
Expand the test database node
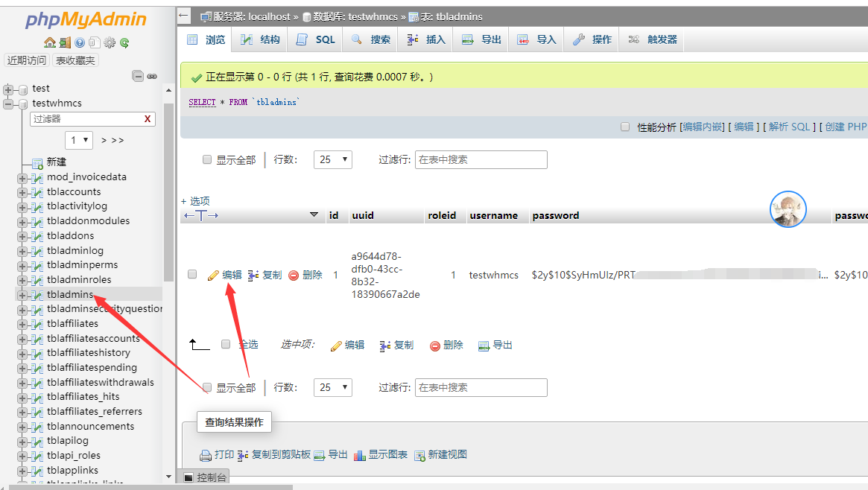pyautogui.click(x=8, y=89)
